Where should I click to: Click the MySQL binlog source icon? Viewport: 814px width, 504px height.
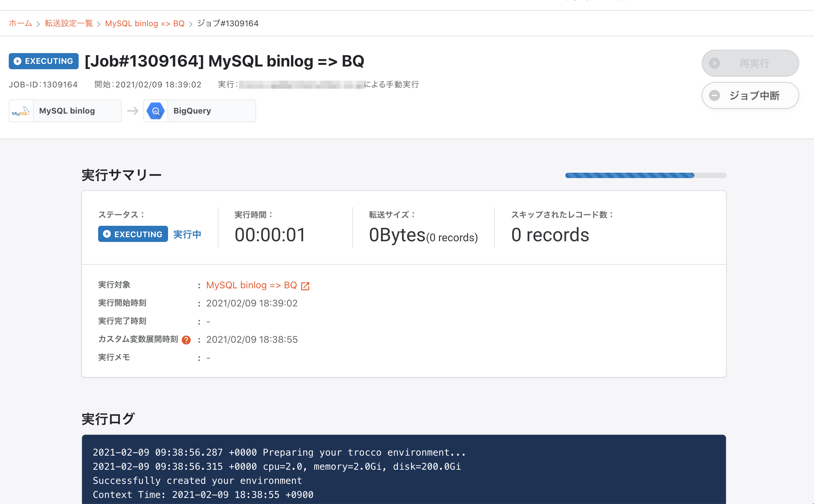pyautogui.click(x=21, y=110)
